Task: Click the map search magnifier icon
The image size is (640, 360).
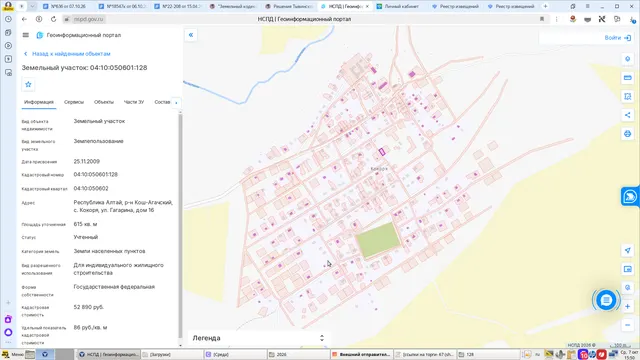Action: 628,287
